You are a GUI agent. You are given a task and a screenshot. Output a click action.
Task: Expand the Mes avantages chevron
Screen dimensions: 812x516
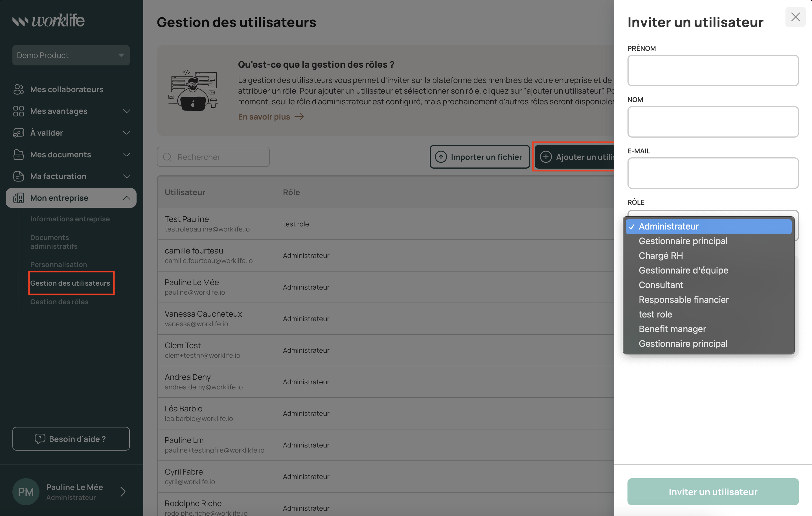point(126,111)
